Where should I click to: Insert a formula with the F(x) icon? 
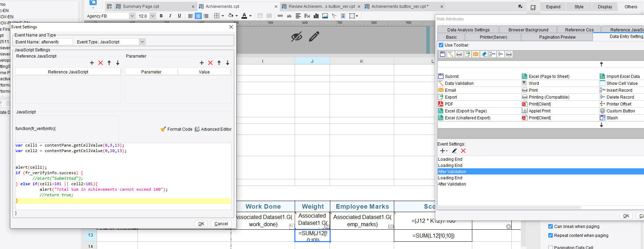pyautogui.click(x=307, y=16)
